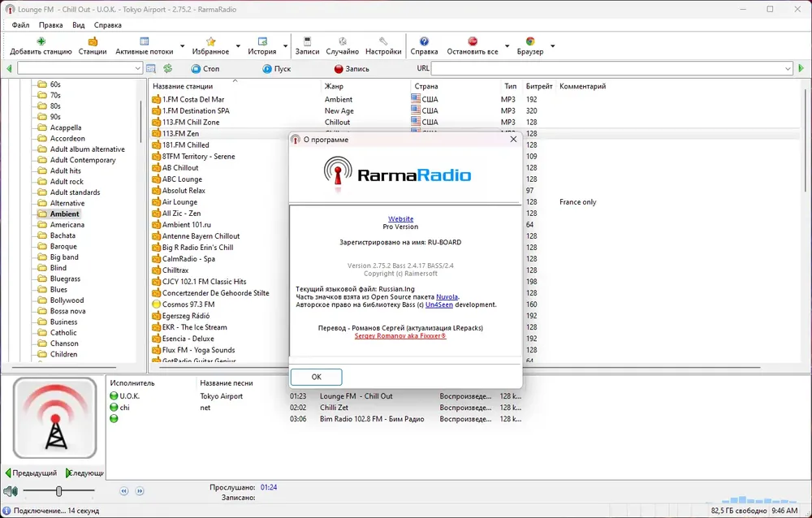Open the station search combo box dropdown
Image resolution: width=812 pixels, height=518 pixels.
[137, 68]
